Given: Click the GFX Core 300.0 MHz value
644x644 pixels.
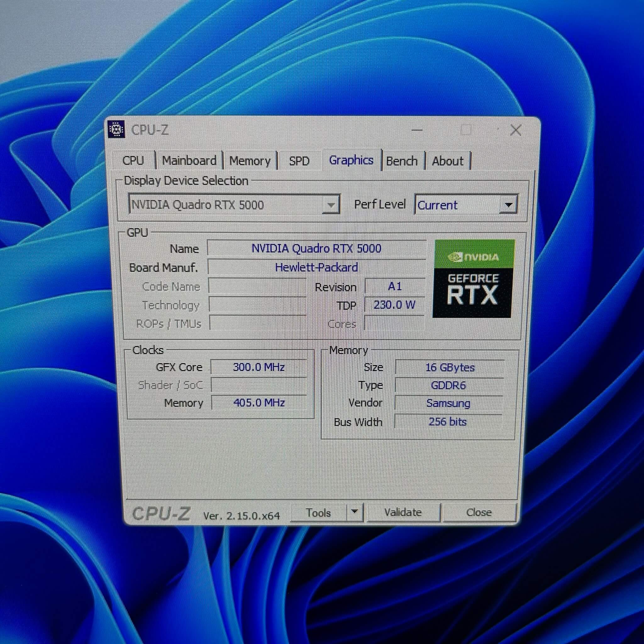Looking at the screenshot, I should pyautogui.click(x=259, y=367).
